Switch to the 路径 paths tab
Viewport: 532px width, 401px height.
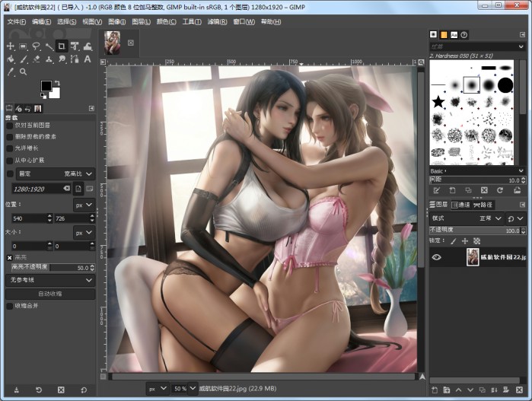click(x=483, y=205)
